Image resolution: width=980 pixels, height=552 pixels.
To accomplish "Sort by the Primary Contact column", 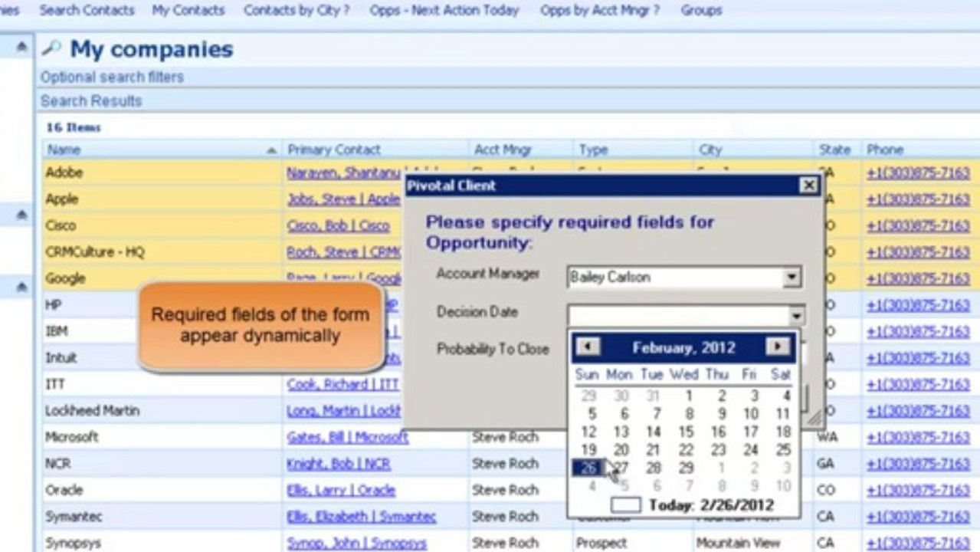I will [x=375, y=149].
